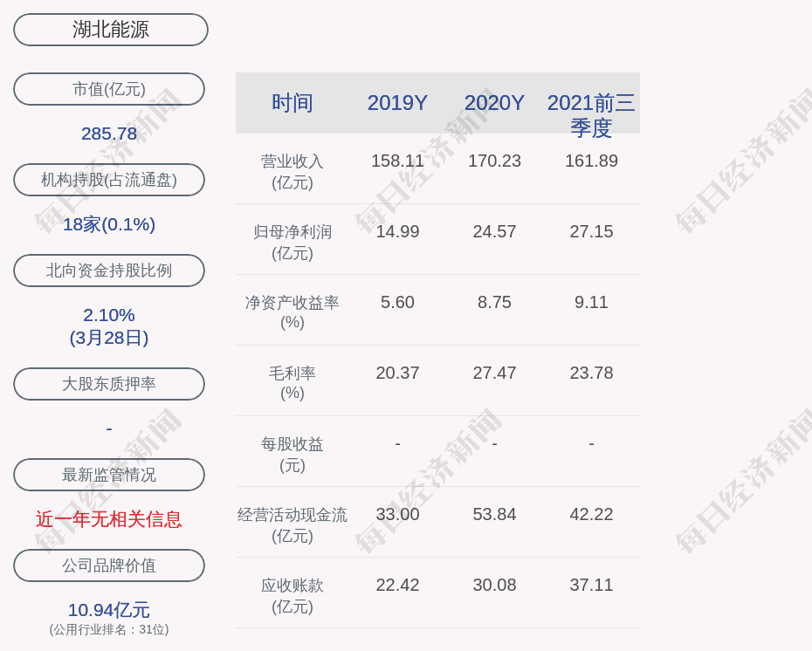Click the 归母净利润(亿元) row label
This screenshot has height=651, width=812.
[292, 243]
